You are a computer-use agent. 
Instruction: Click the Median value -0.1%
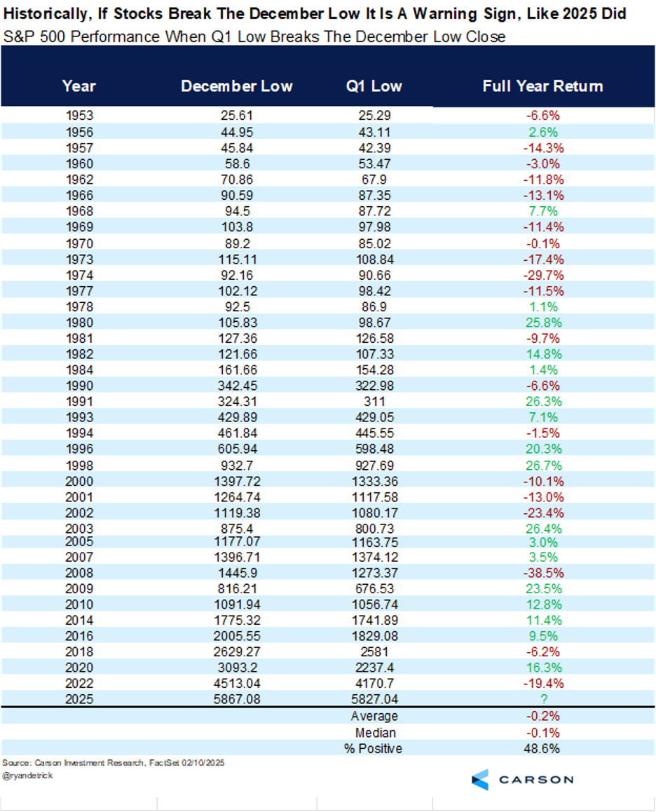tap(544, 732)
